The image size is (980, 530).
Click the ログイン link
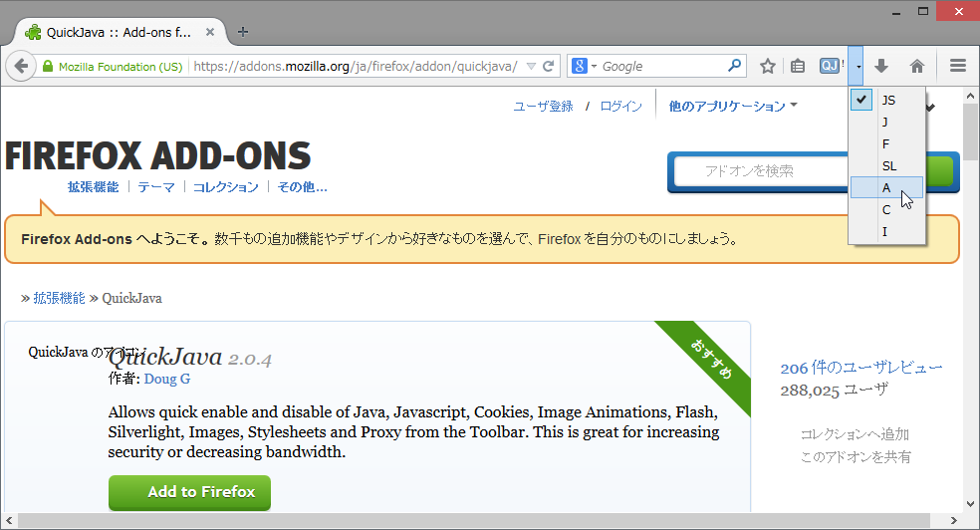pyautogui.click(x=620, y=107)
